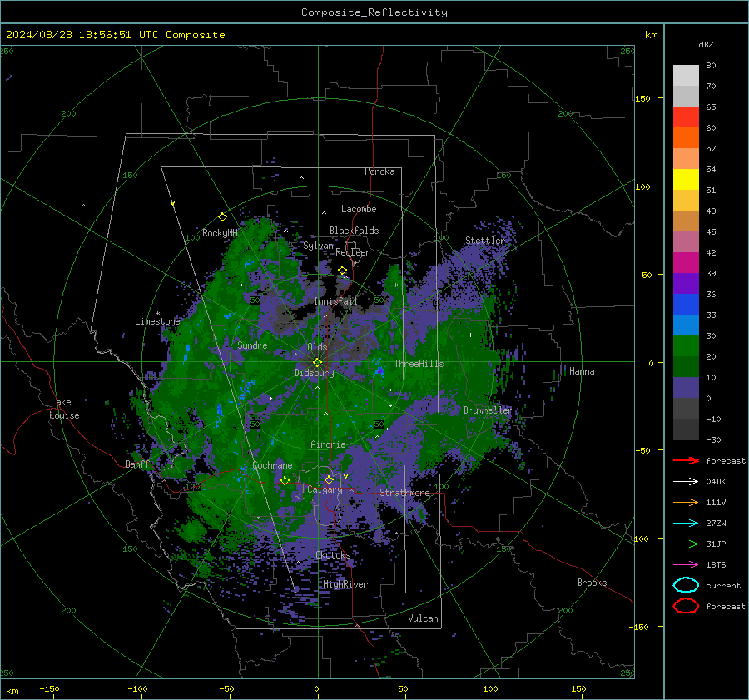Click the Stettler city label
Image resolution: width=749 pixels, height=700 pixels.
pos(485,241)
